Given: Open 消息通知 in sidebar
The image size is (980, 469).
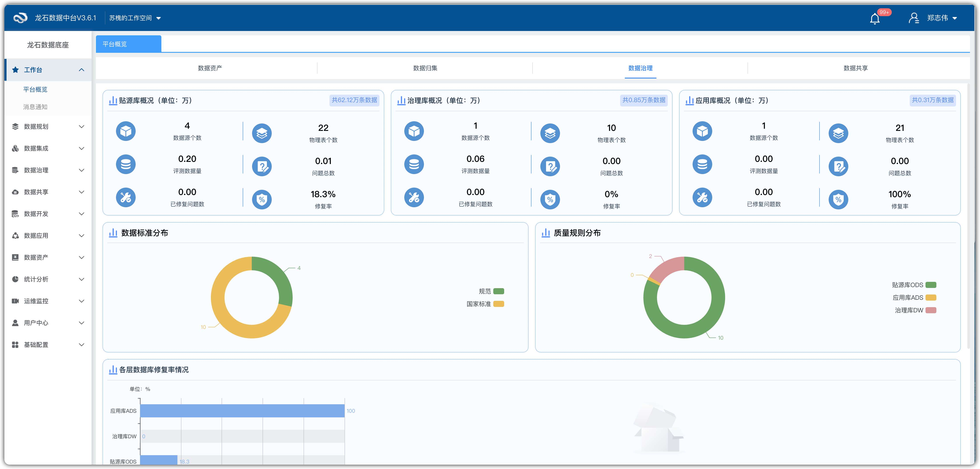Looking at the screenshot, I should [35, 107].
